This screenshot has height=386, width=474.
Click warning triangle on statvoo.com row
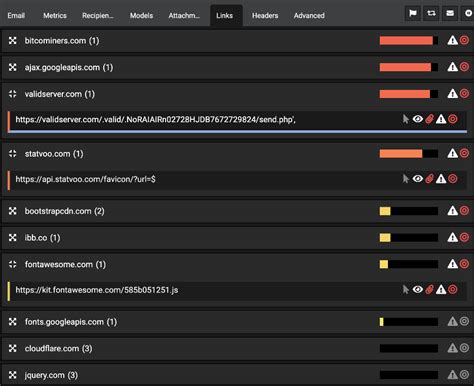(452, 153)
